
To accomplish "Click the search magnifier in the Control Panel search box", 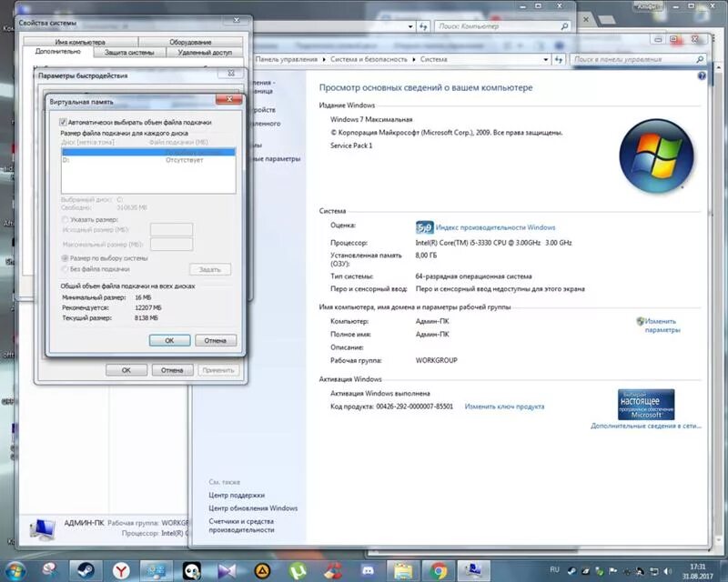I will click(700, 59).
